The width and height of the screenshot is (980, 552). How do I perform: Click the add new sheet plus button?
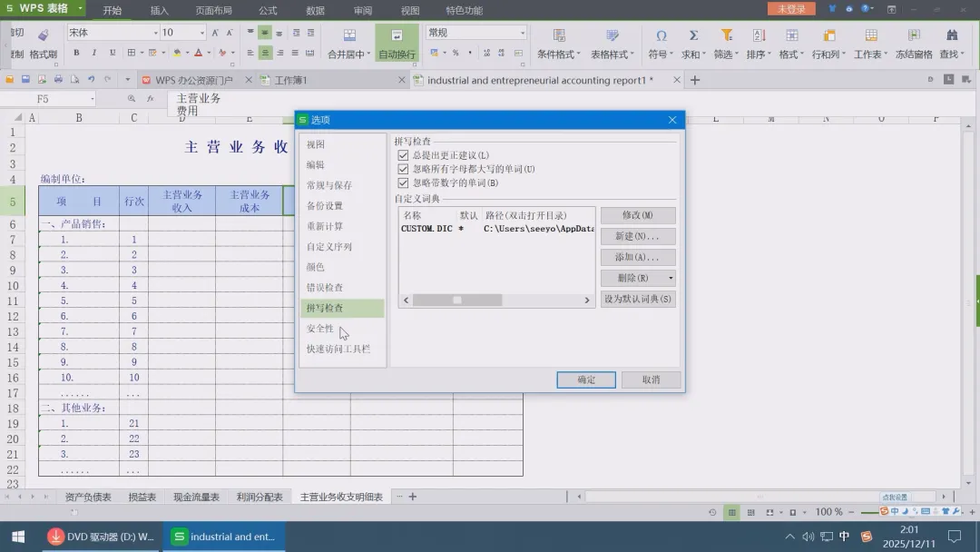(x=413, y=497)
